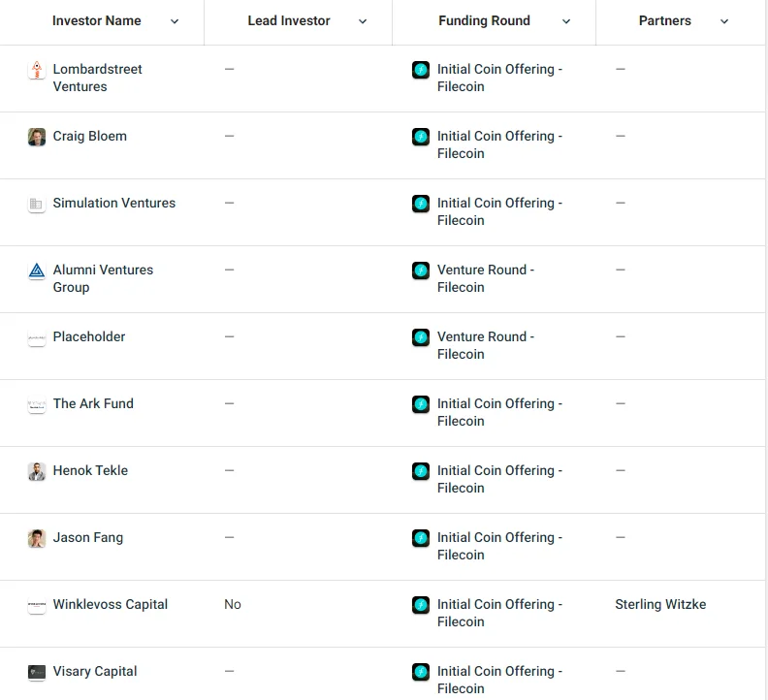
Task: Expand the Lead Investor column dropdown
Action: pos(363,21)
